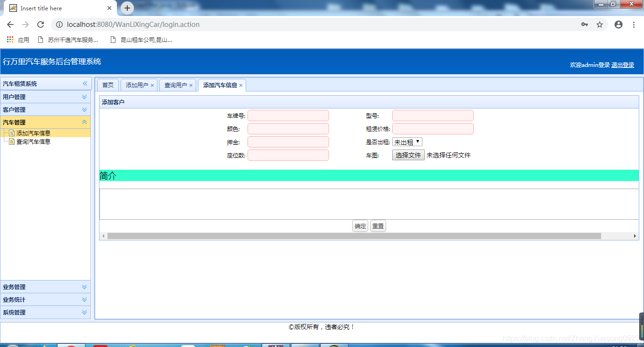Open Chrome three-dot menu
The width and height of the screenshot is (644, 347).
tap(634, 25)
